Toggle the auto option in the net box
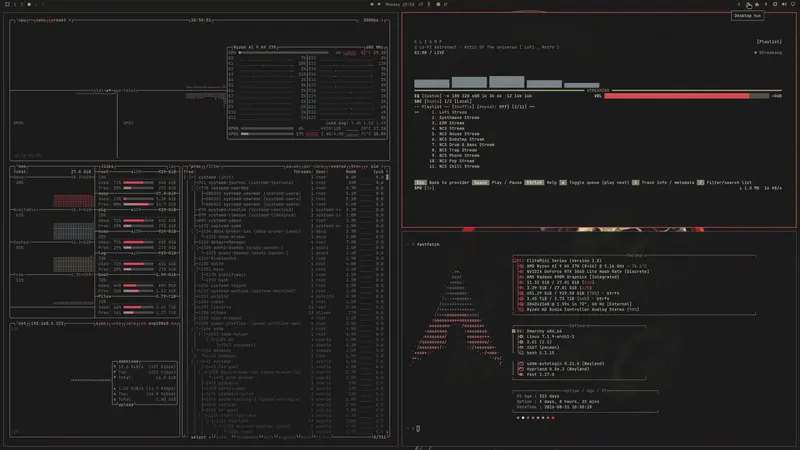This screenshot has width=800, height=450. [x=116, y=323]
